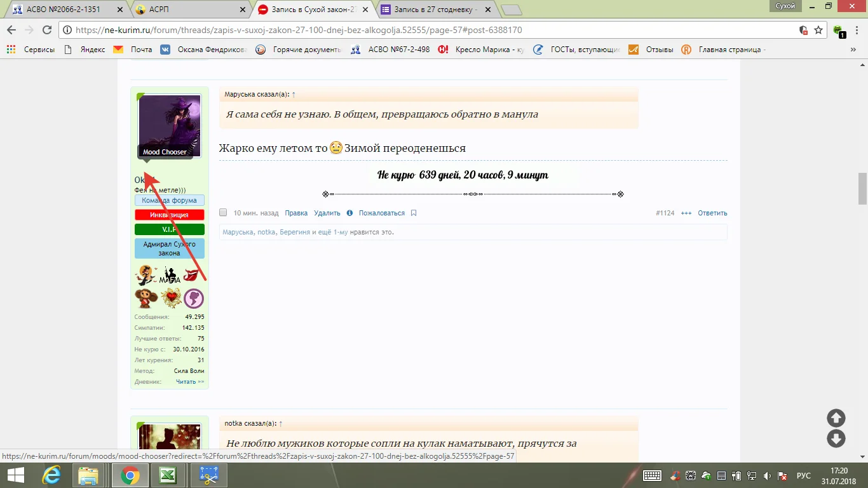The height and width of the screenshot is (488, 868).
Task: Open the Кресло Марика bookmark
Action: pos(482,50)
